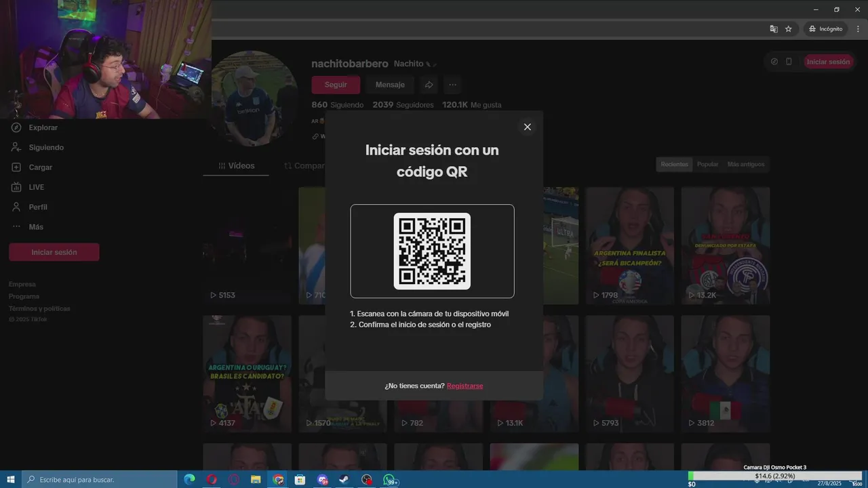Click sidebar Iniciar sesión button
This screenshot has height=488, width=868.
click(x=54, y=252)
